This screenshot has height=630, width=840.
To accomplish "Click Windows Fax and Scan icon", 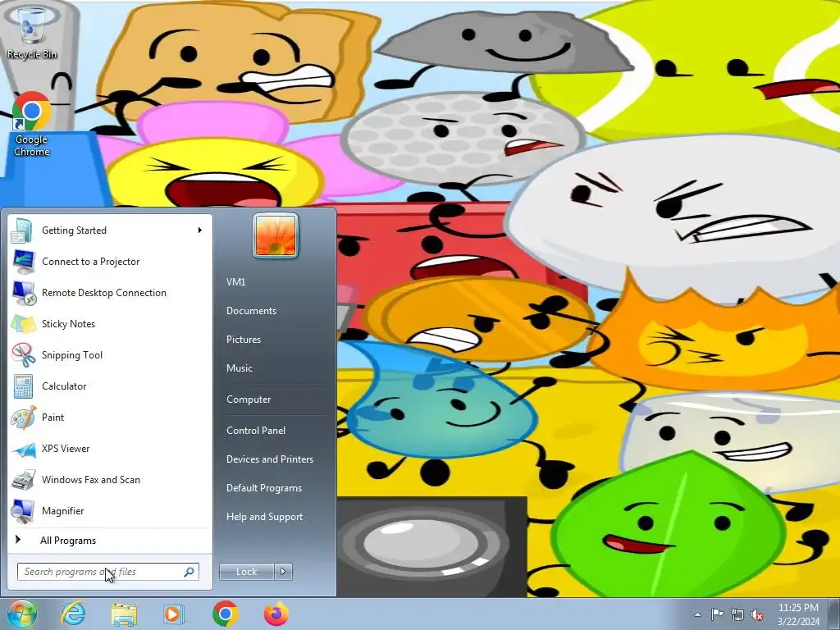I will [23, 479].
